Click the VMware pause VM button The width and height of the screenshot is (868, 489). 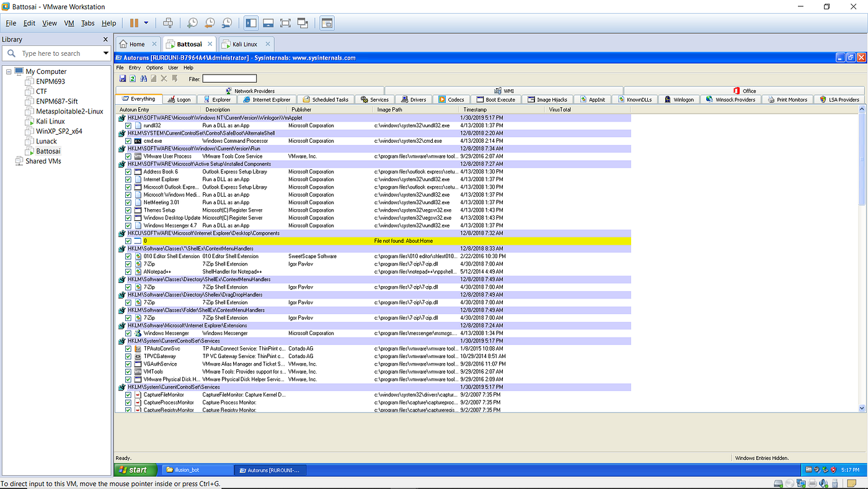(x=134, y=23)
